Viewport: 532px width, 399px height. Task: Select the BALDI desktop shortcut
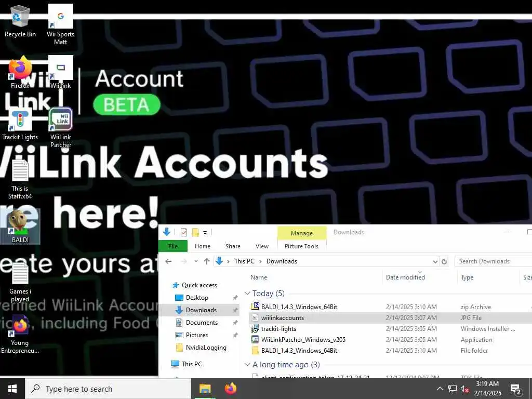pos(20,227)
